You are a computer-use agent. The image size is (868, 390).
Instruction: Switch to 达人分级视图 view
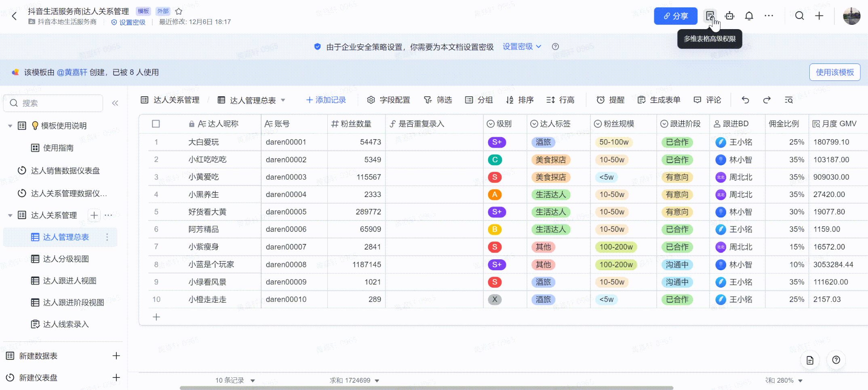tap(66, 259)
